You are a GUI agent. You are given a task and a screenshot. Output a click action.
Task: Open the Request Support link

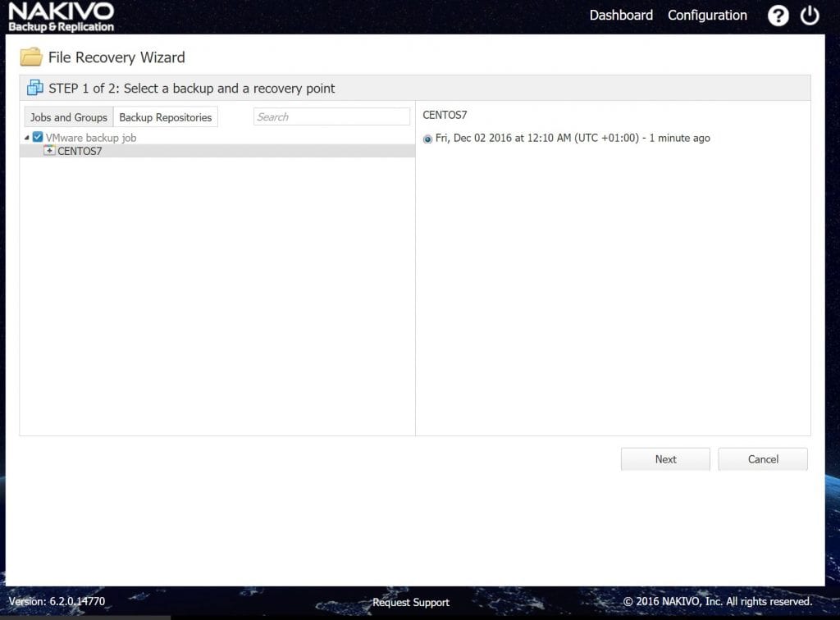coord(410,602)
